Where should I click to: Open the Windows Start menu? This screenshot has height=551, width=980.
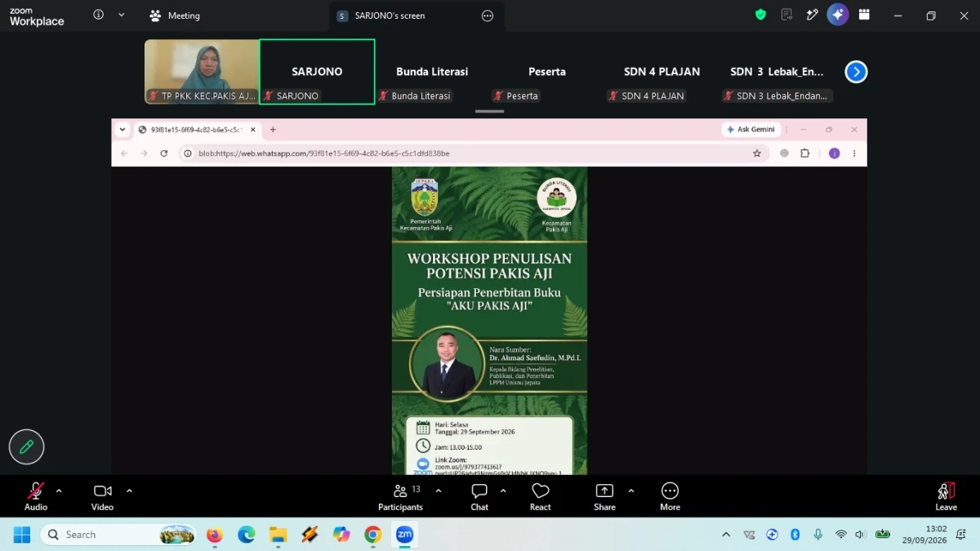click(22, 535)
